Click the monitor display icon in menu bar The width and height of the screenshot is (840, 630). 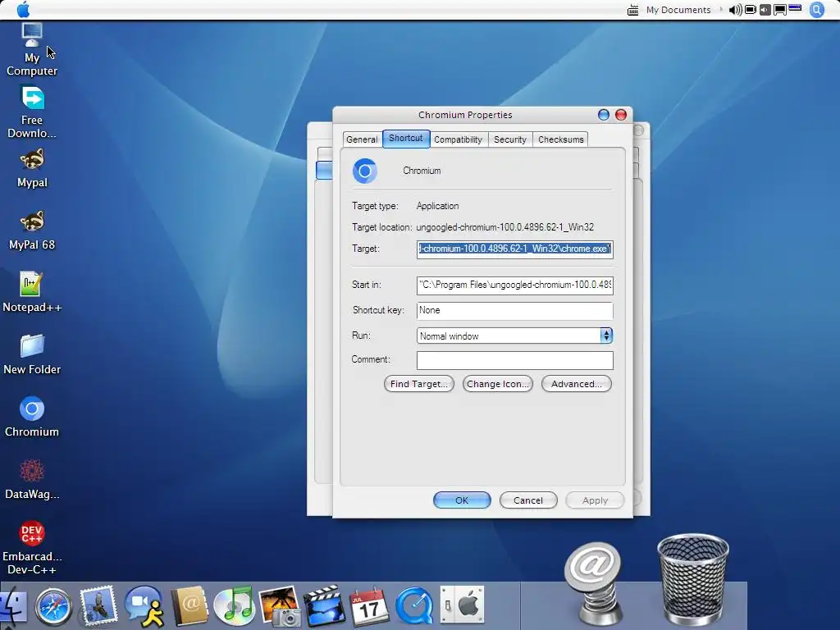[x=780, y=10]
